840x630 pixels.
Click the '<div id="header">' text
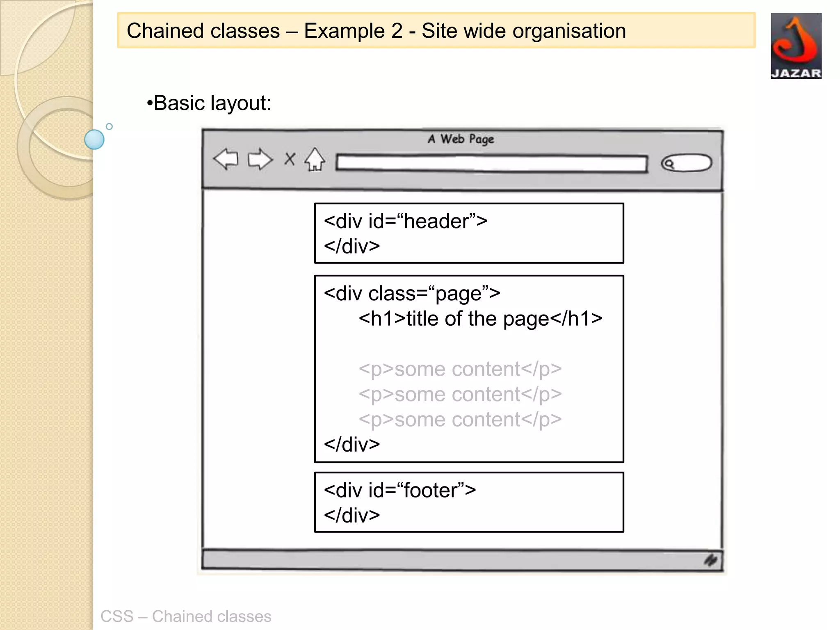[x=406, y=221]
